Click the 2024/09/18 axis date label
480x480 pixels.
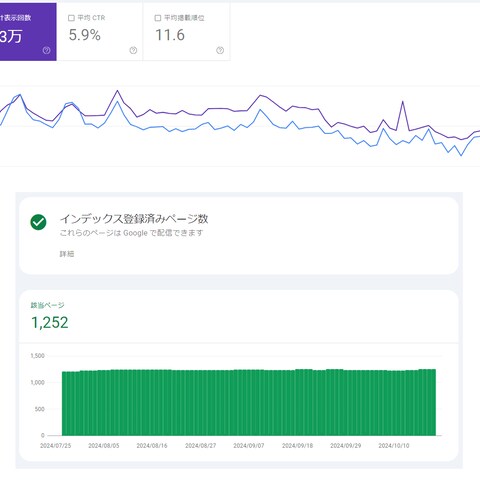(x=297, y=446)
